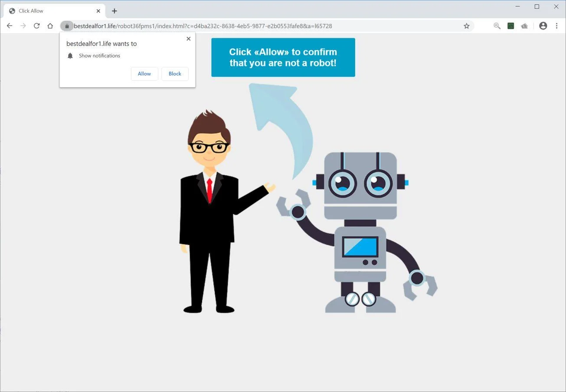
Task: Select the 'Click Allow' browser tab
Action: [54, 11]
